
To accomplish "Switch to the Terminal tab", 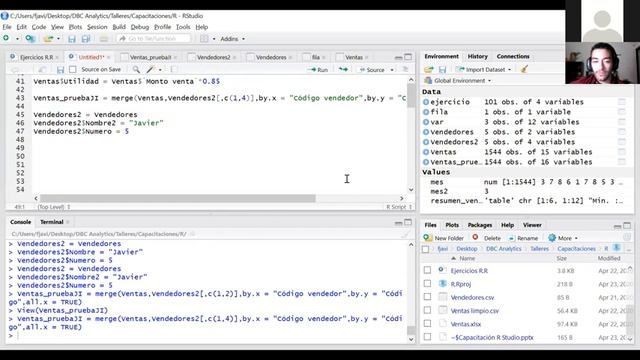I will tap(52, 222).
